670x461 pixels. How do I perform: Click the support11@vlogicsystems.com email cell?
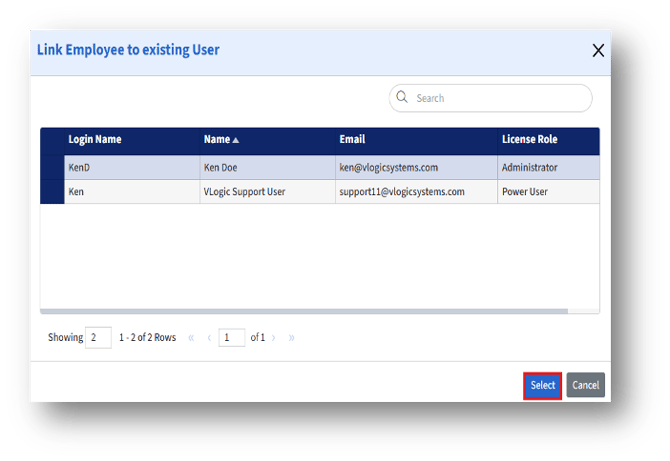coord(402,191)
